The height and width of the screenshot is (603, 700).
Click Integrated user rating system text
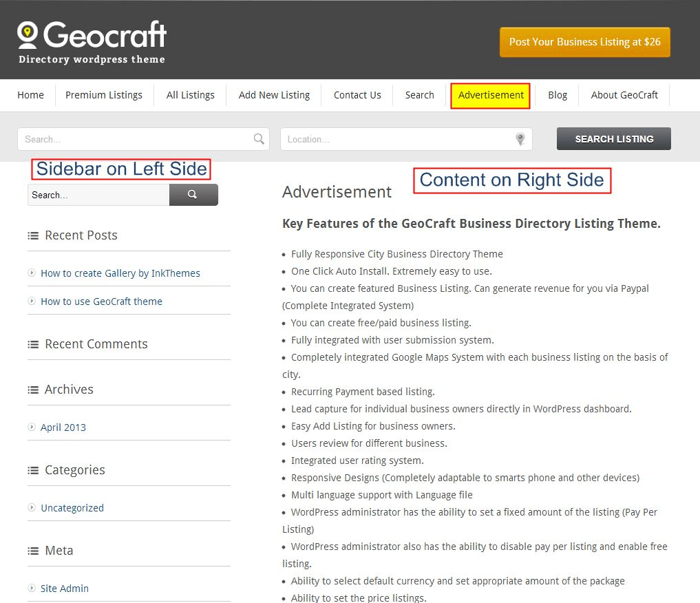(358, 461)
